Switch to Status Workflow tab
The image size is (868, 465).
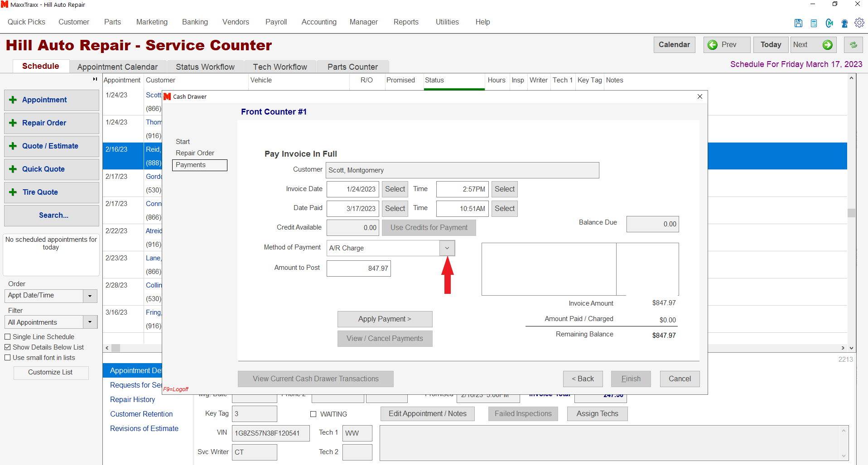point(205,67)
